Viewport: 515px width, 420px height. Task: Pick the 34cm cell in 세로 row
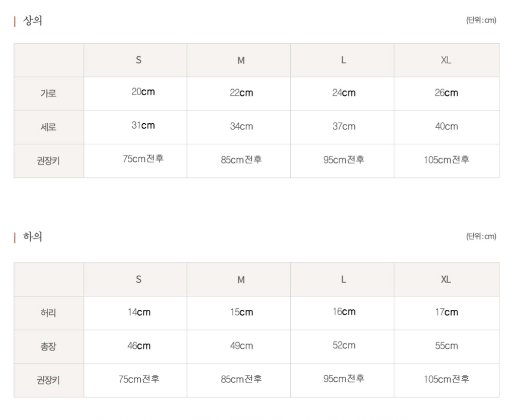coord(241,126)
